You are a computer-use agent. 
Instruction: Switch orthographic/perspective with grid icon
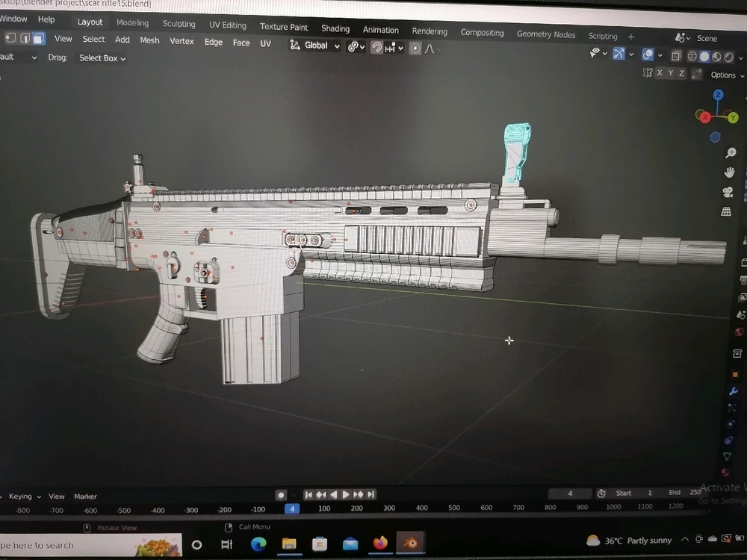(x=725, y=212)
